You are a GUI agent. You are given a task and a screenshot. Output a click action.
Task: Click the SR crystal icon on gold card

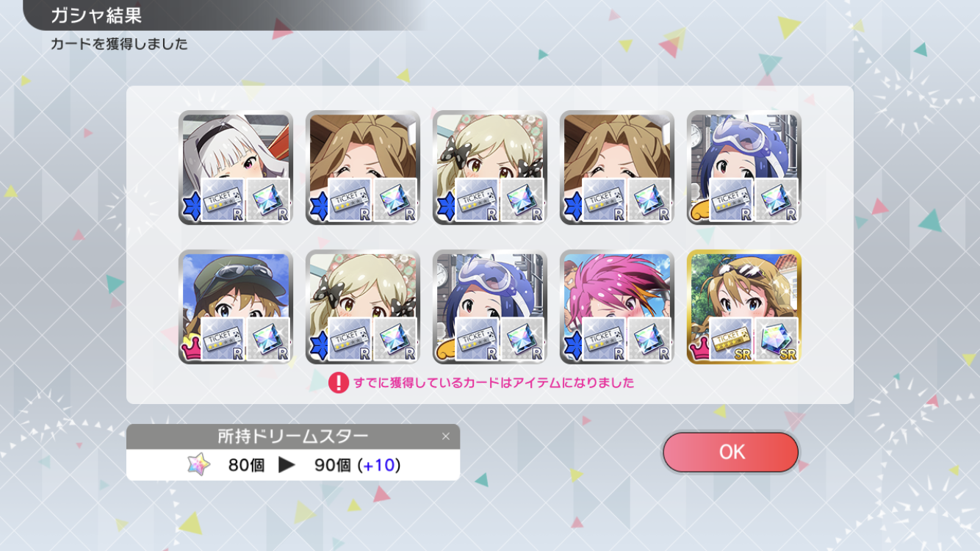point(777,339)
